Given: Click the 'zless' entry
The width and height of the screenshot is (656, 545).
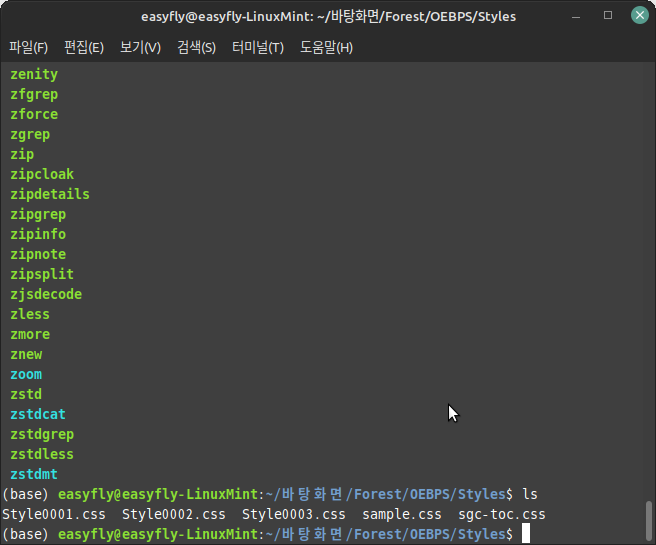Looking at the screenshot, I should [30, 315].
